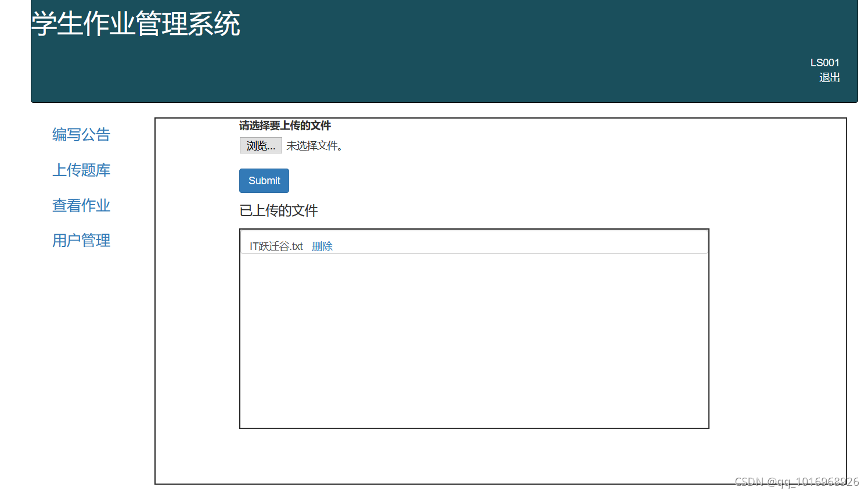868x494 pixels.
Task: Click the 退出 logout link
Action: point(830,77)
